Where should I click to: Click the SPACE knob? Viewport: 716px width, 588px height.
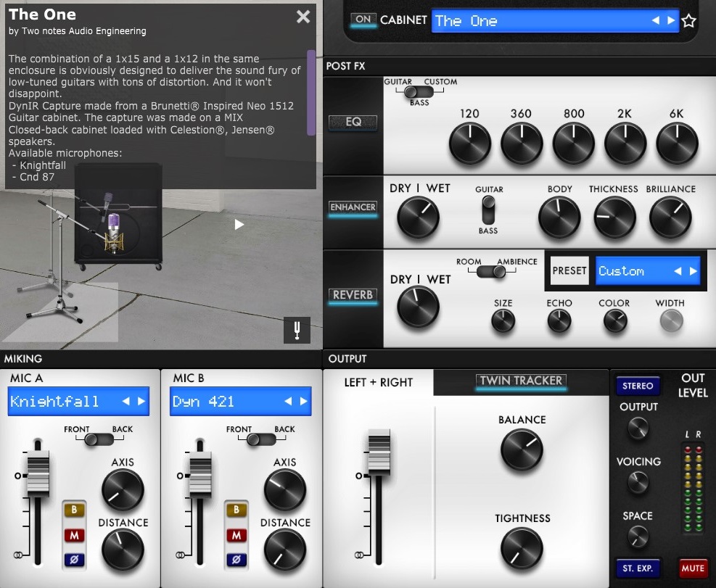(638, 537)
